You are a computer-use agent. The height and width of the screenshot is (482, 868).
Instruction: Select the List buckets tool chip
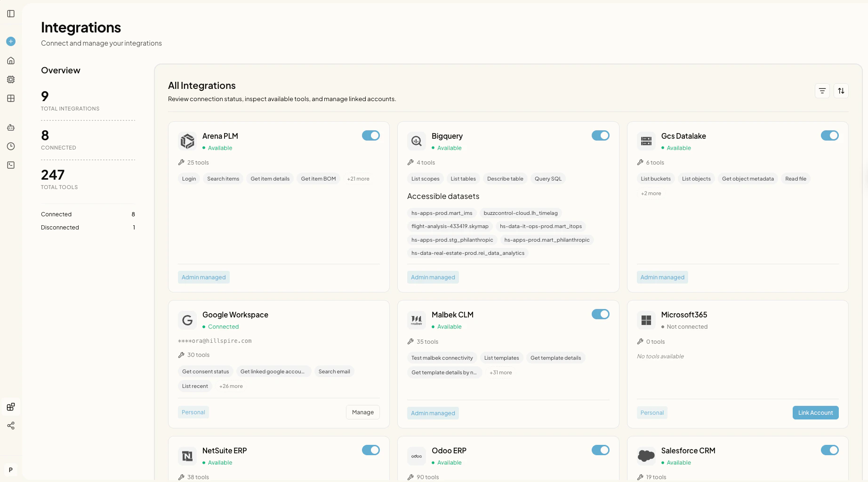point(656,179)
